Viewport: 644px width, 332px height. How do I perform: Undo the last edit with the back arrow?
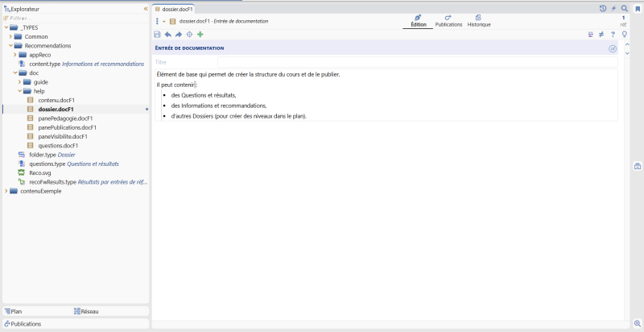coord(168,35)
